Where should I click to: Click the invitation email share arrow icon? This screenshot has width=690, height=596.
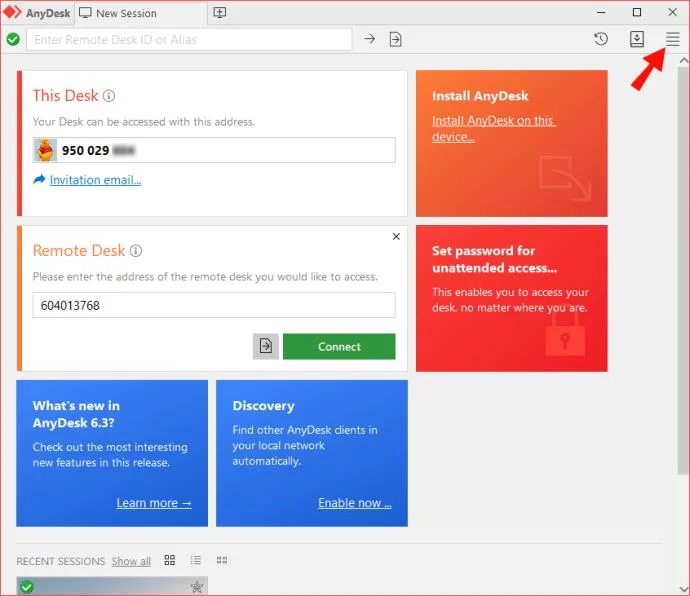(39, 179)
